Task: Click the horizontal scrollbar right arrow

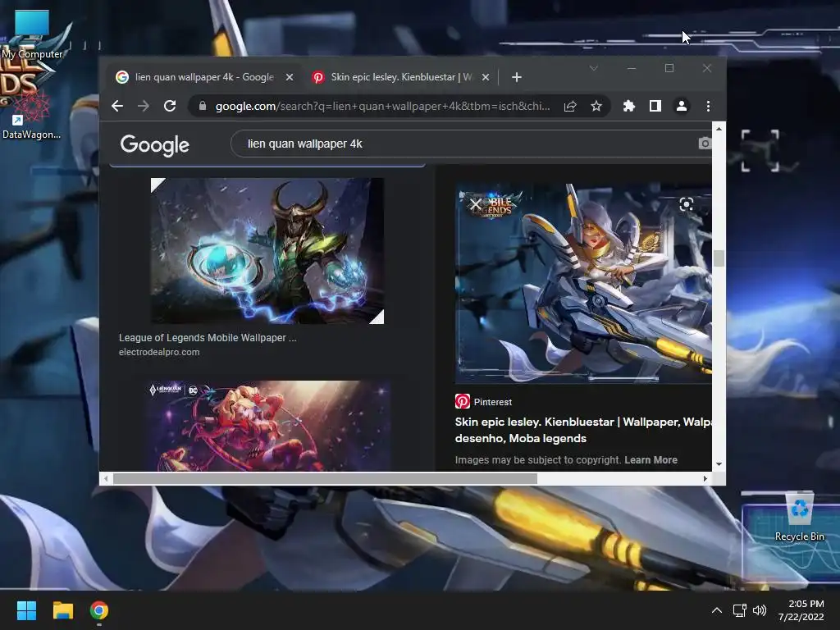Action: tap(705, 478)
